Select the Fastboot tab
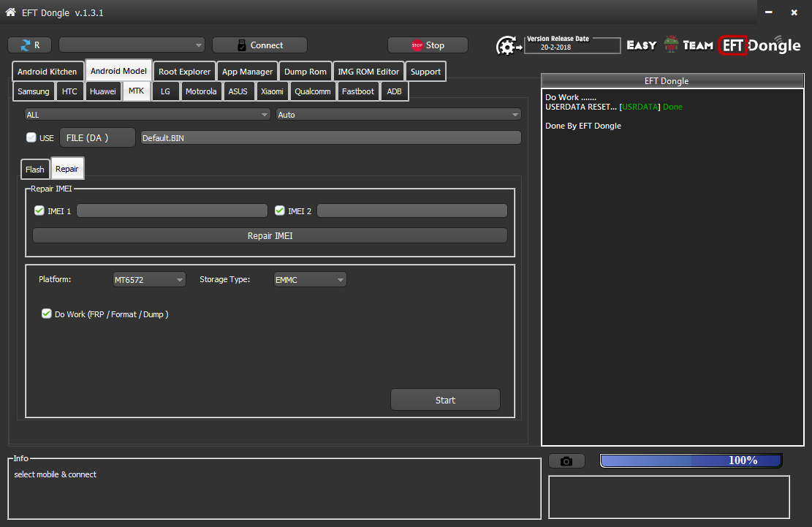The height and width of the screenshot is (527, 812). [x=358, y=91]
